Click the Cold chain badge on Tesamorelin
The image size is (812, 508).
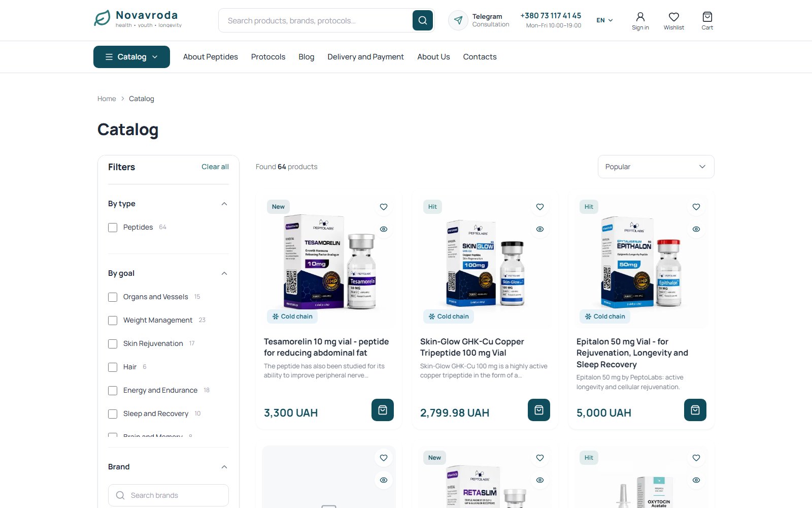pyautogui.click(x=292, y=316)
